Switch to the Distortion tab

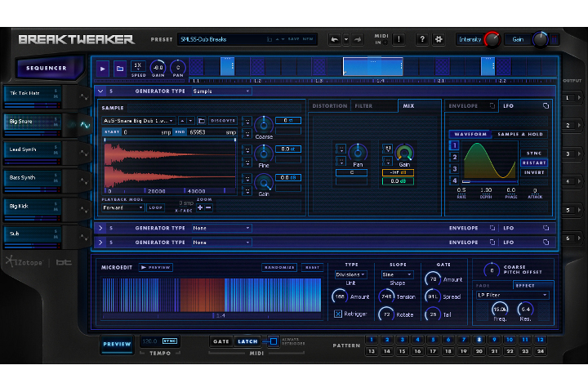[x=331, y=106]
